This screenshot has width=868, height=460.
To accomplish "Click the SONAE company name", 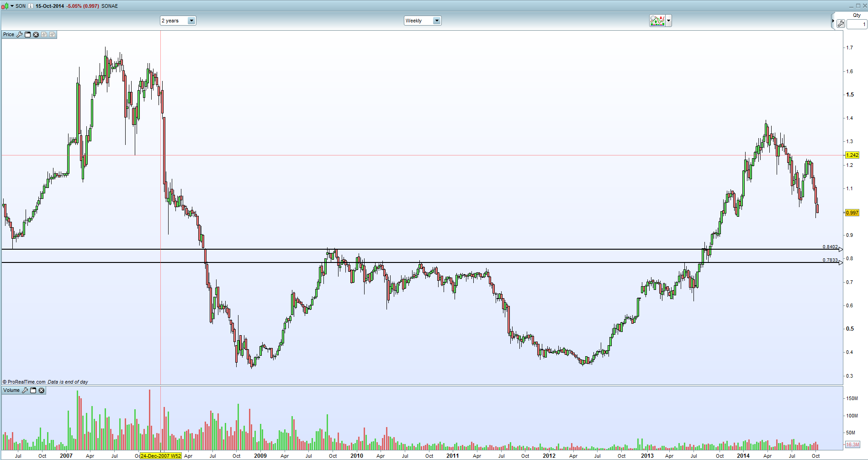I will tap(110, 6).
